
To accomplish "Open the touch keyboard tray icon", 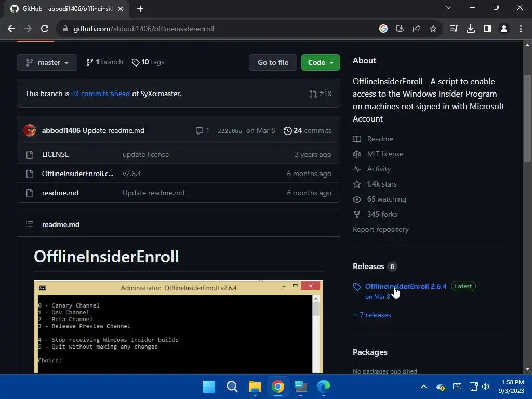I will tap(457, 387).
